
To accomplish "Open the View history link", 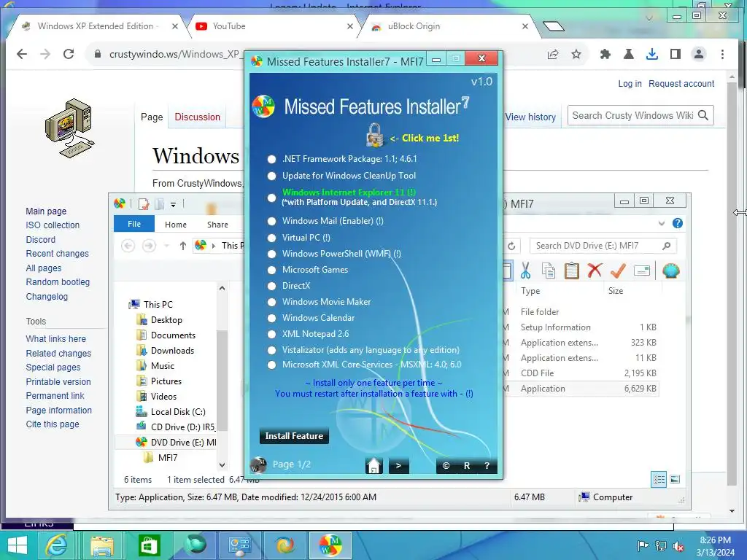I will (x=530, y=117).
